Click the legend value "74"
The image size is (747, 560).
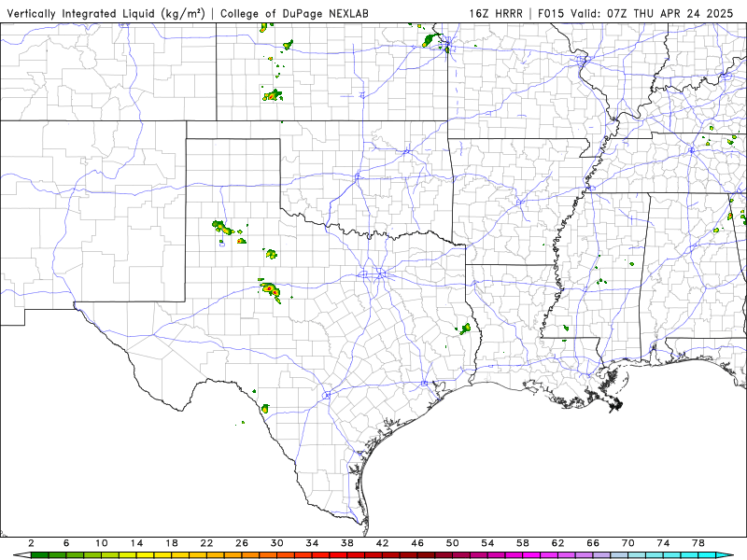tap(663, 543)
